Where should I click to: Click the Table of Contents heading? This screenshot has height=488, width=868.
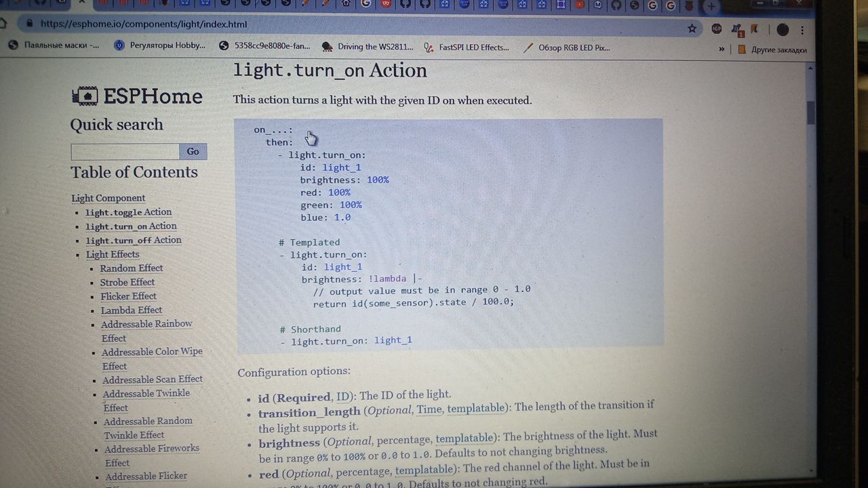(134, 172)
